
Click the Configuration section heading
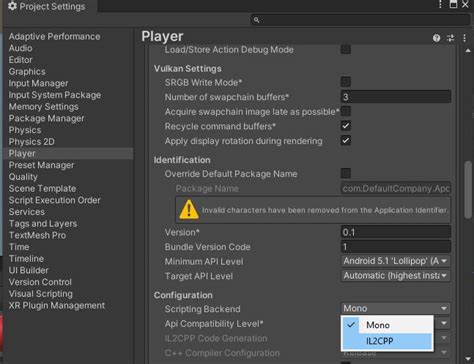coord(183,295)
